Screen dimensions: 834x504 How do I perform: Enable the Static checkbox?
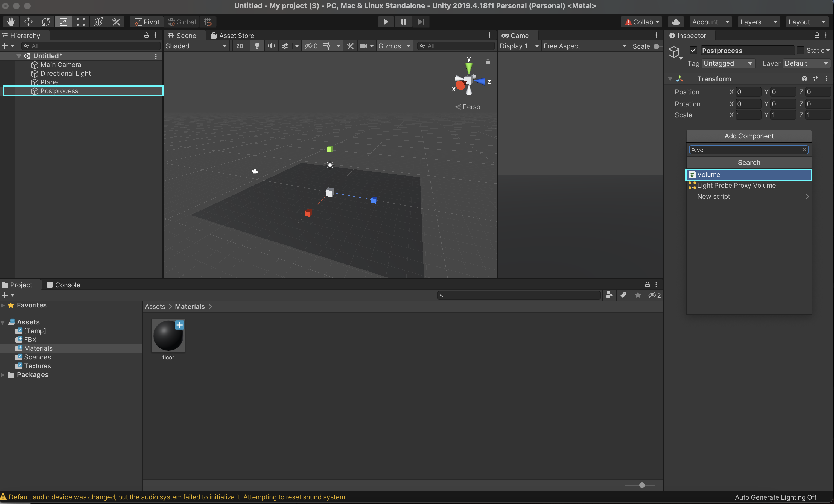[x=800, y=50]
